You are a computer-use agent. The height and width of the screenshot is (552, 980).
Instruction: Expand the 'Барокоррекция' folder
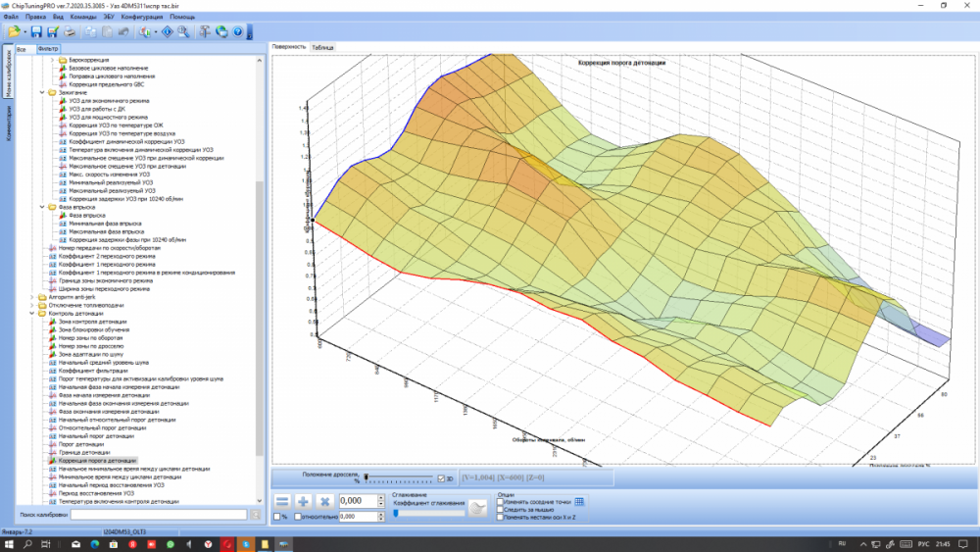coord(51,59)
